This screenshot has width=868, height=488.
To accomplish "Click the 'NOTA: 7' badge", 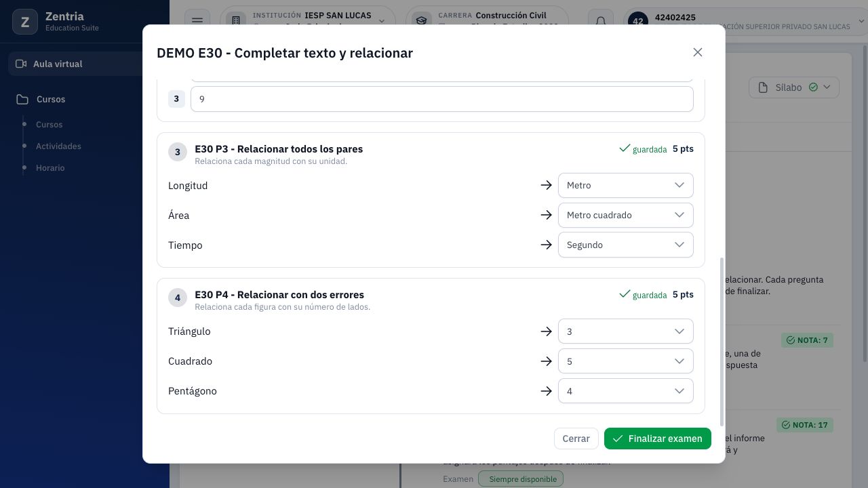I will pyautogui.click(x=807, y=340).
